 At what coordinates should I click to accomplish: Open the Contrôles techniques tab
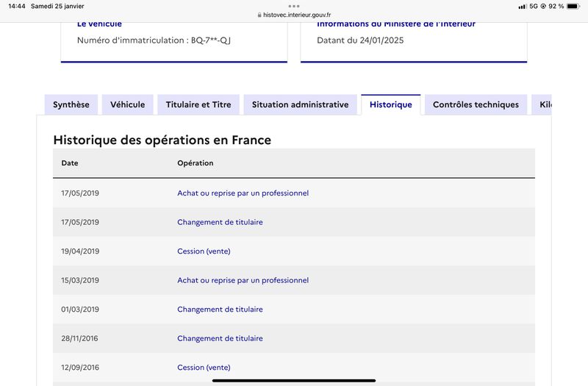[476, 104]
